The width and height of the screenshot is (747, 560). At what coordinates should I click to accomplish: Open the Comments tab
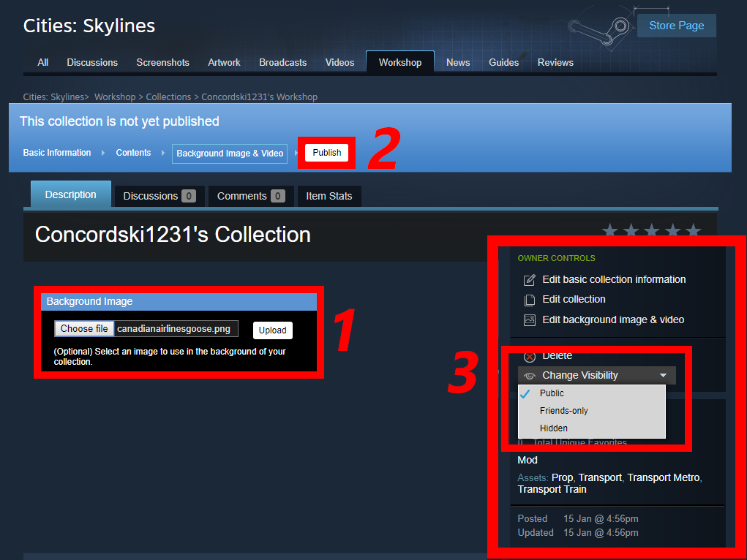pos(251,196)
